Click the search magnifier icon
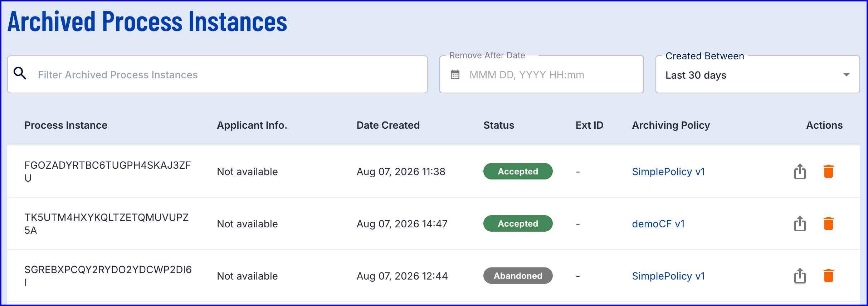This screenshot has width=868, height=306. point(20,73)
